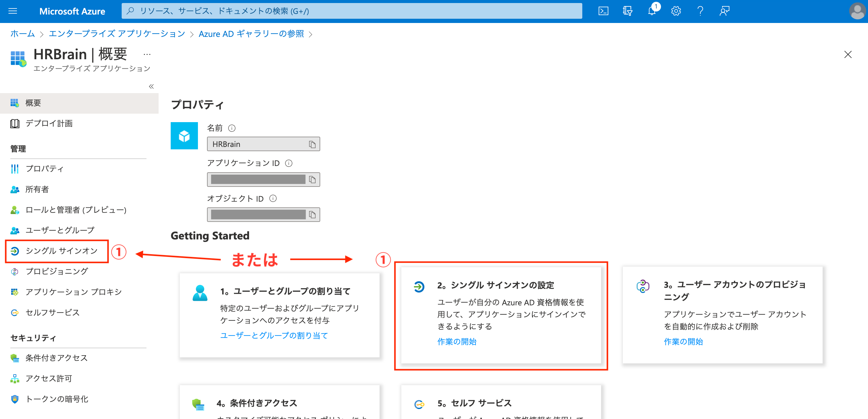Open Cloud Shell from the top bar
The width and height of the screenshot is (868, 419).
pyautogui.click(x=603, y=11)
